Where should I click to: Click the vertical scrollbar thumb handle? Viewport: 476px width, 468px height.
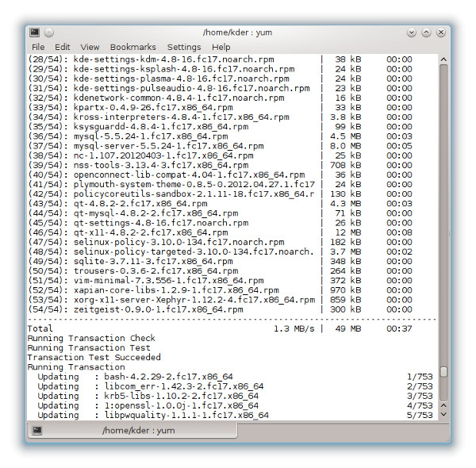pos(443,372)
